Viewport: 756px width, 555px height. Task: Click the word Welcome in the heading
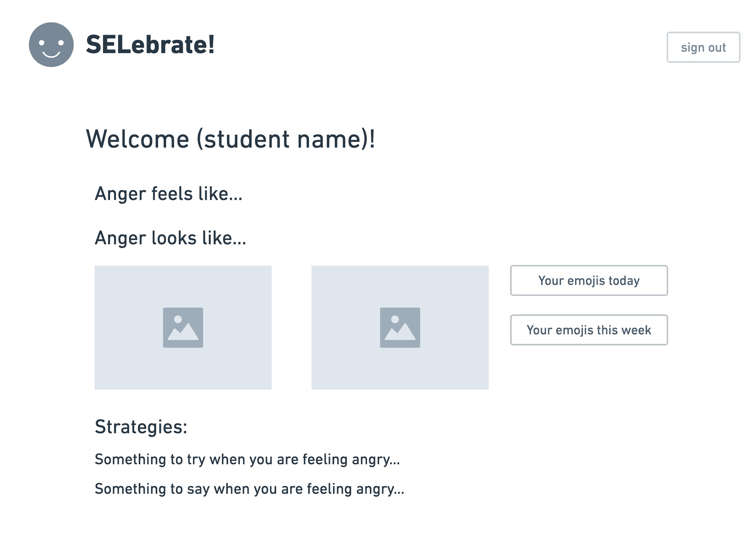pos(137,139)
